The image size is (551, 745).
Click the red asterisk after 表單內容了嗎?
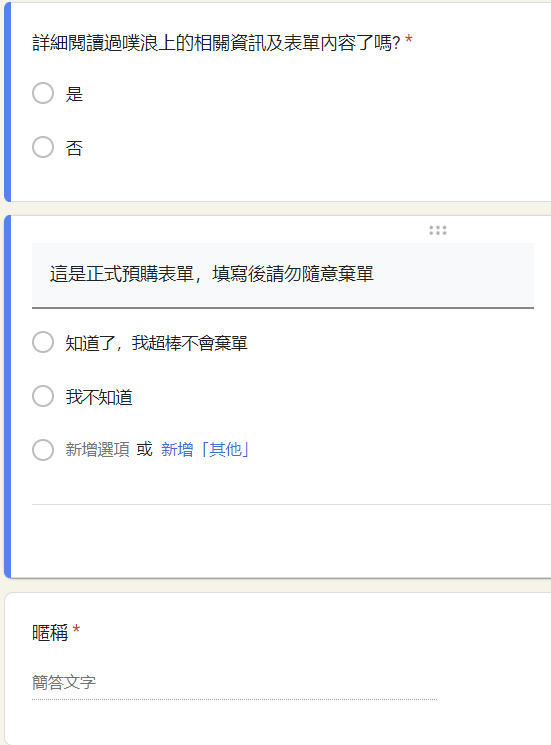(x=408, y=39)
